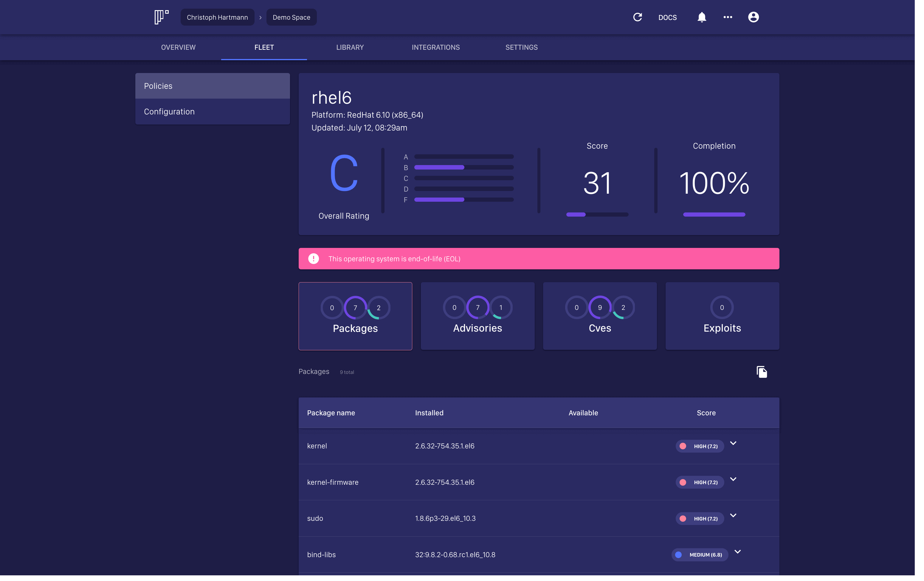Expand the kernel-firmware score details
Viewport: 924px width, 581px height.
(x=733, y=479)
